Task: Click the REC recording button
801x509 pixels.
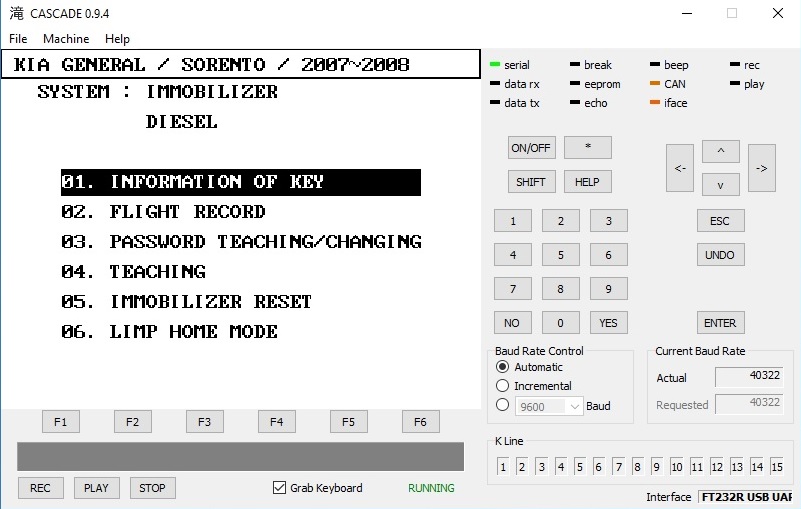Action: (x=41, y=488)
